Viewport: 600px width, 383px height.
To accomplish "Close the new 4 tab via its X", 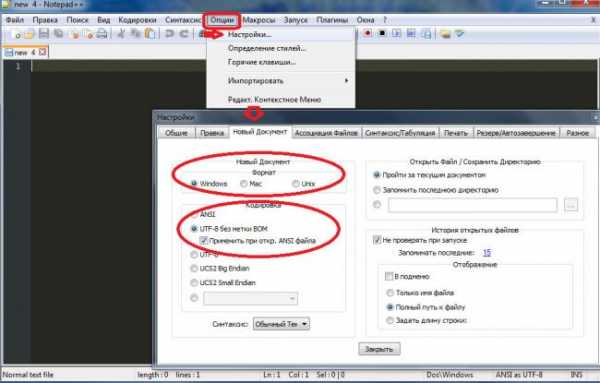I will pyautogui.click(x=42, y=52).
